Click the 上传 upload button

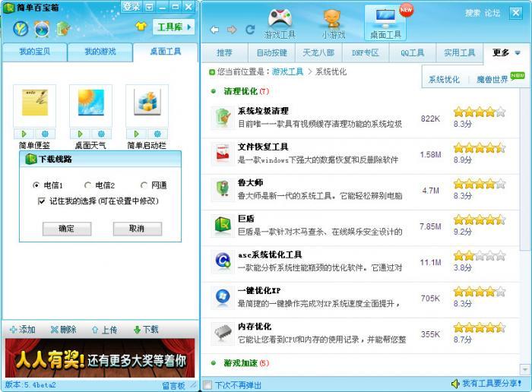[105, 329]
